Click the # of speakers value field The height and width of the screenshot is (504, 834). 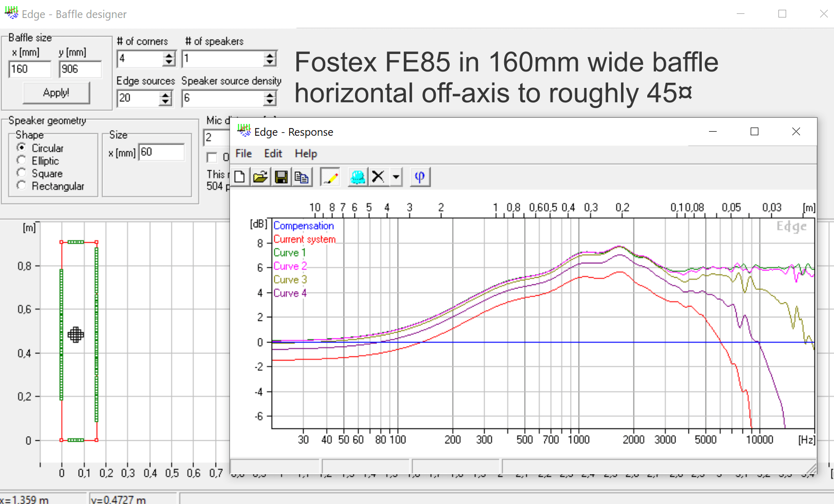click(222, 59)
